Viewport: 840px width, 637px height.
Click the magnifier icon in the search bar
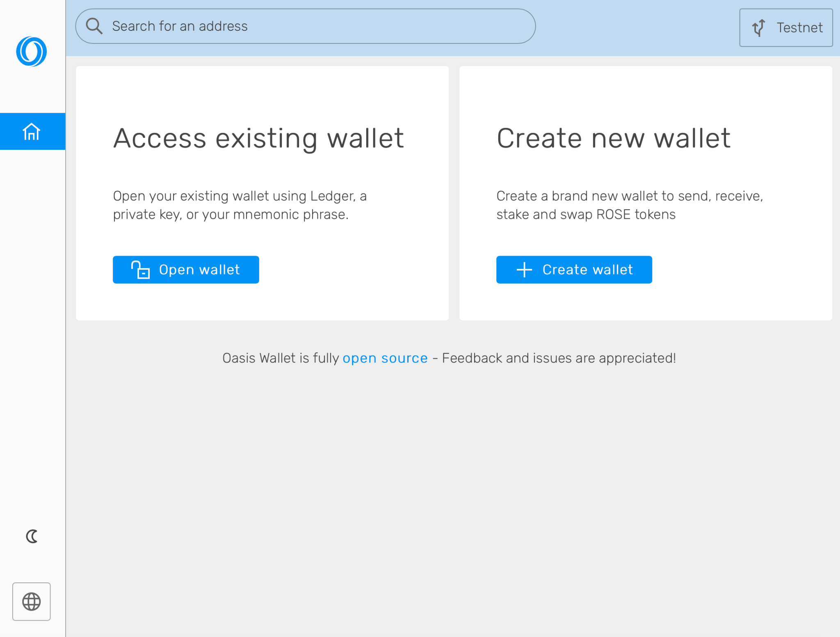click(94, 26)
